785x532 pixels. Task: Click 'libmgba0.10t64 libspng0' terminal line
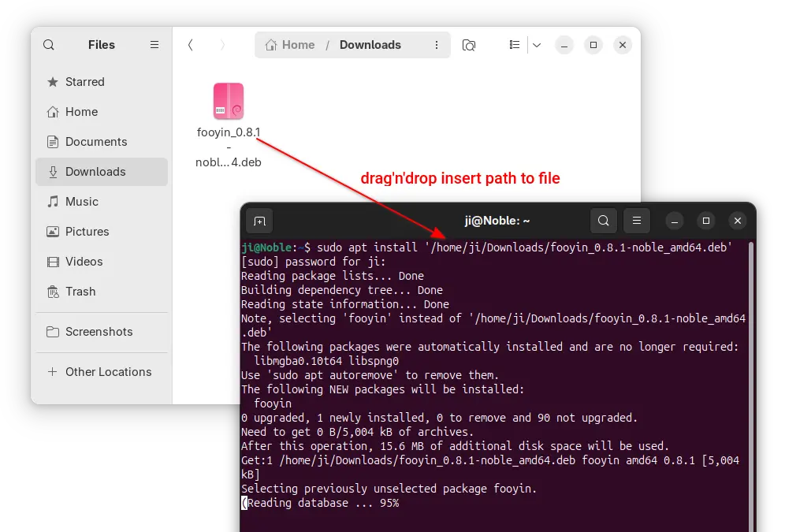(x=326, y=361)
